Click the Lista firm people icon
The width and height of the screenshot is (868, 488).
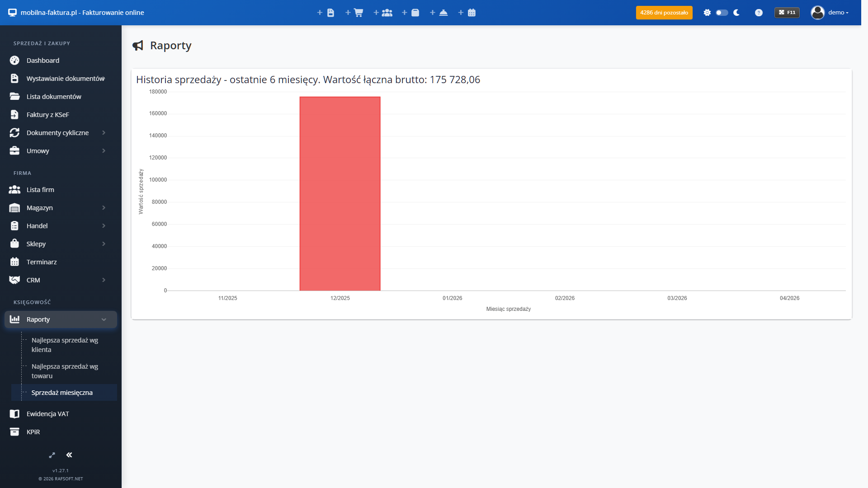pos(14,190)
